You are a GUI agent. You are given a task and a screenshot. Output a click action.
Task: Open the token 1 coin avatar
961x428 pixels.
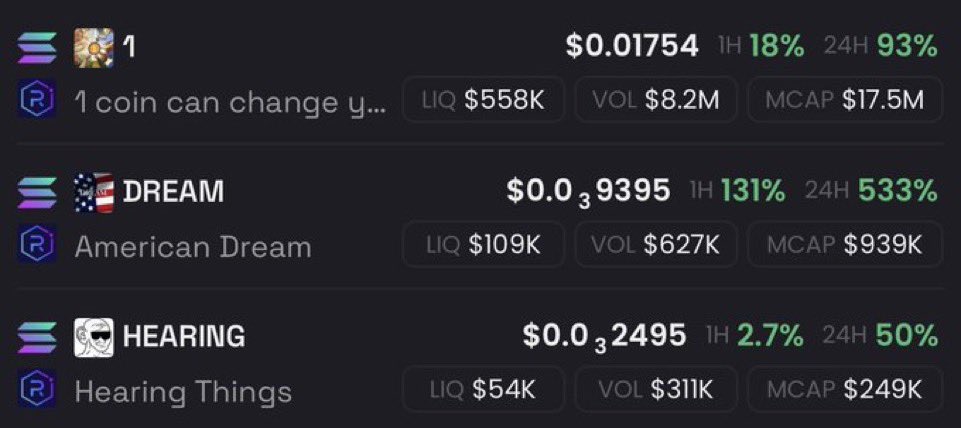tap(94, 47)
